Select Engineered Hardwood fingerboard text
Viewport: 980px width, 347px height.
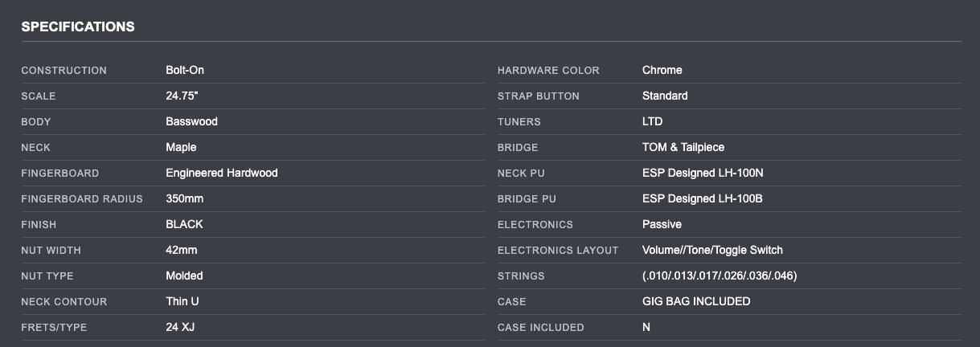(x=222, y=173)
